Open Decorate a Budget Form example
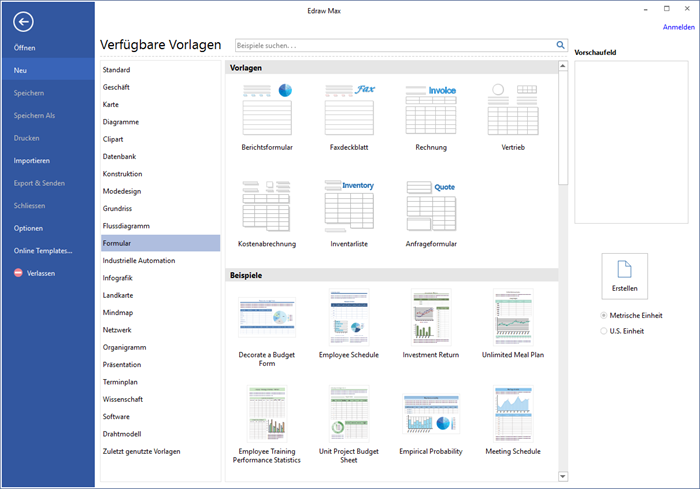The width and height of the screenshot is (700, 489). click(x=267, y=317)
